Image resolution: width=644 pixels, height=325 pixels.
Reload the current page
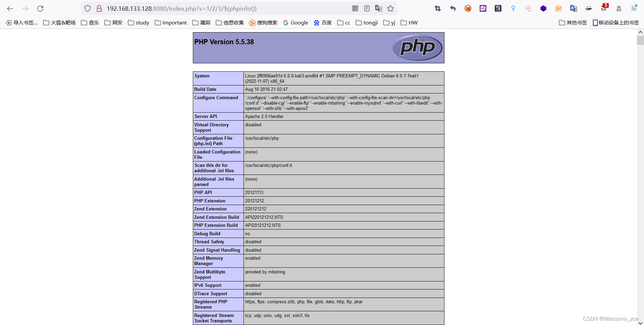[x=40, y=9]
